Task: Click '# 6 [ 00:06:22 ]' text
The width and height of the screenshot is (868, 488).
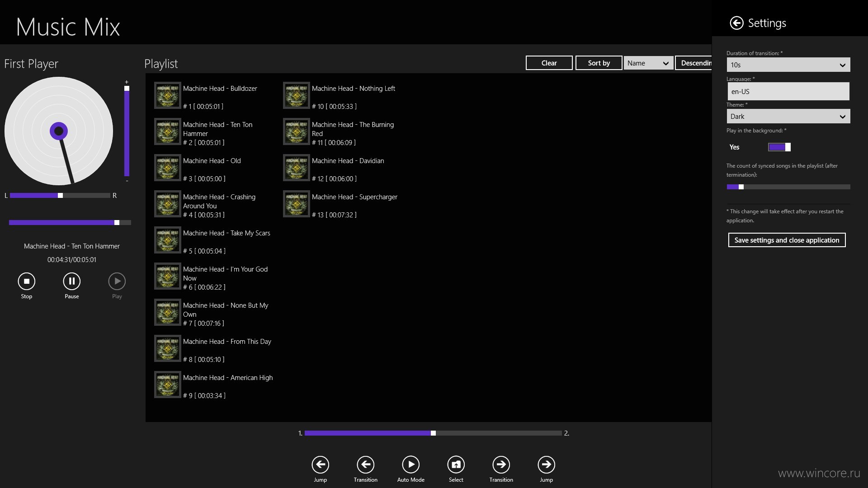Action: click(x=204, y=287)
